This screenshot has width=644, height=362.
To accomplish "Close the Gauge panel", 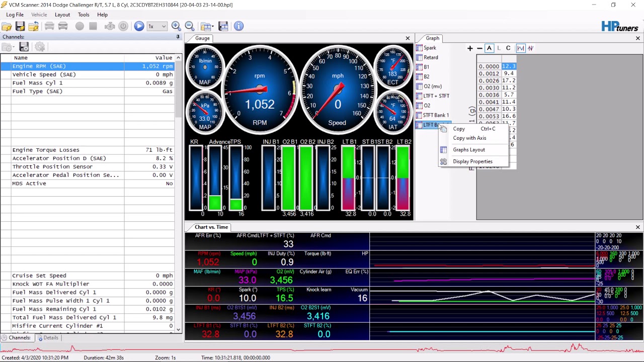I will [408, 38].
